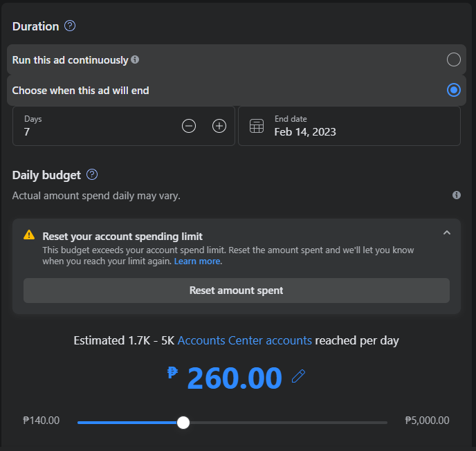Screen dimensions: 476x451
Task: Show info for Run this ad continuously
Action: click(x=135, y=59)
